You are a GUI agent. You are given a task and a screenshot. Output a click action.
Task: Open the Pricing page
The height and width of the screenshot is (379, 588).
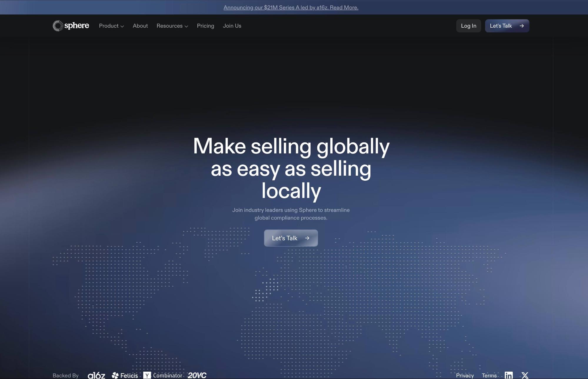tap(205, 26)
